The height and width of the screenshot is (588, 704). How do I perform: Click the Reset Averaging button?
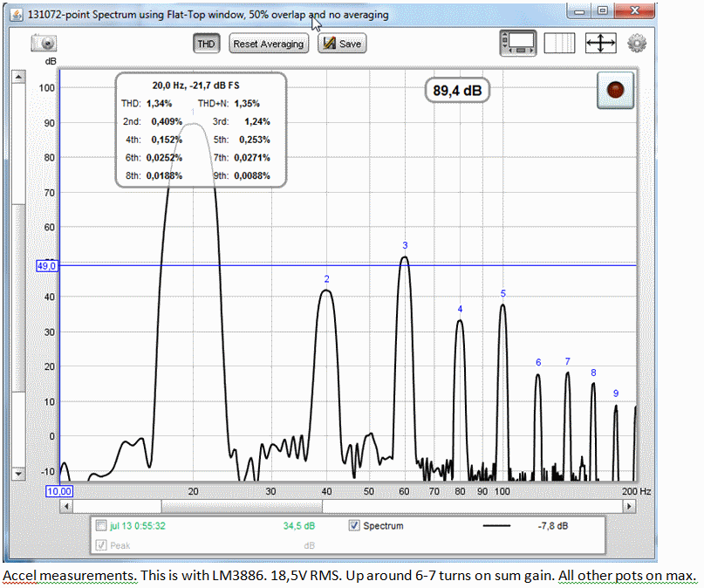tap(269, 44)
